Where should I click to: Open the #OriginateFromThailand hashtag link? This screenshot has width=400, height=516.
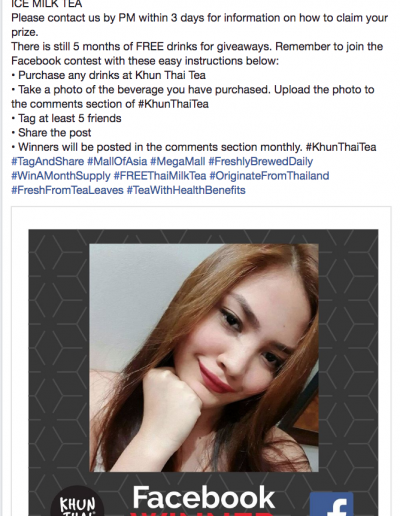coord(269,176)
